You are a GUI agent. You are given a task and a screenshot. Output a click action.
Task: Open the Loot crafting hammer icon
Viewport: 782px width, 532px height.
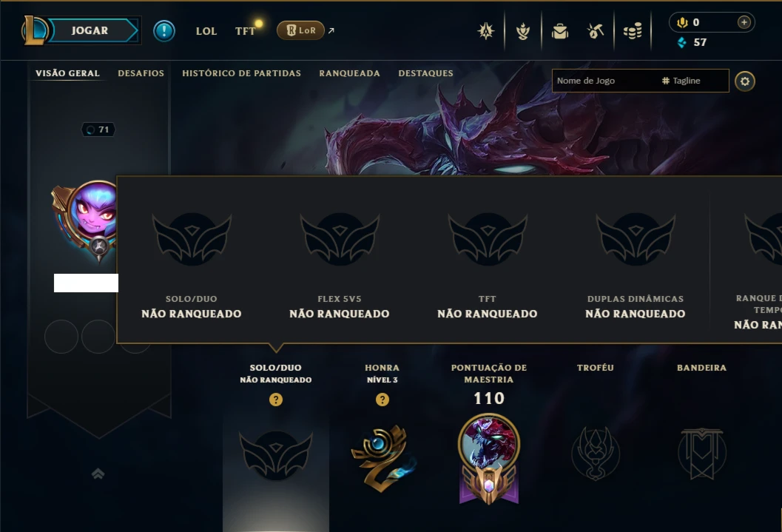[x=596, y=31]
